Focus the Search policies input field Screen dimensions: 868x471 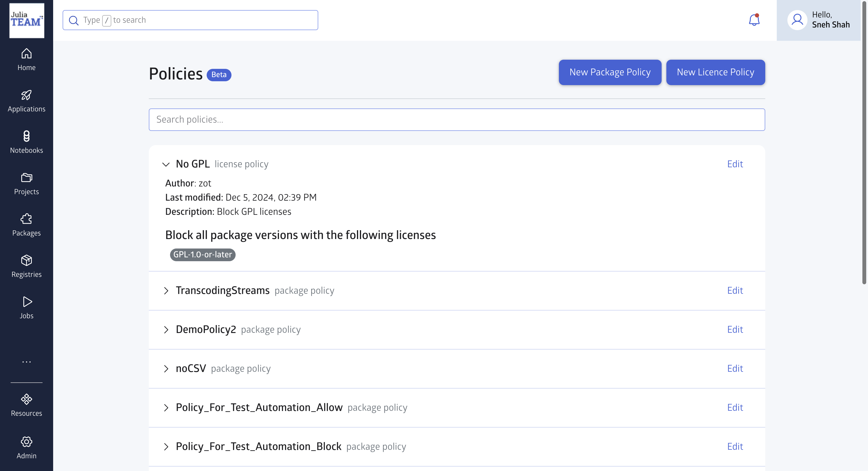tap(456, 120)
